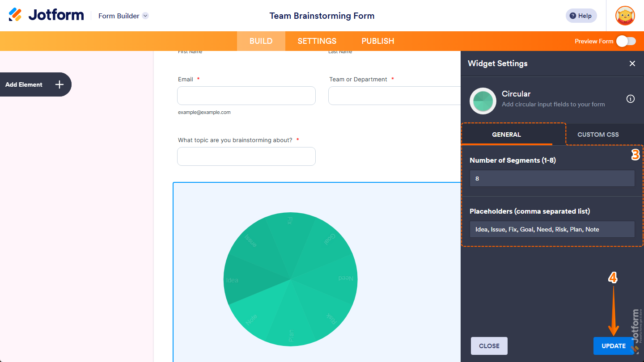
Task: Open the PUBLISH tab
Action: click(x=377, y=41)
